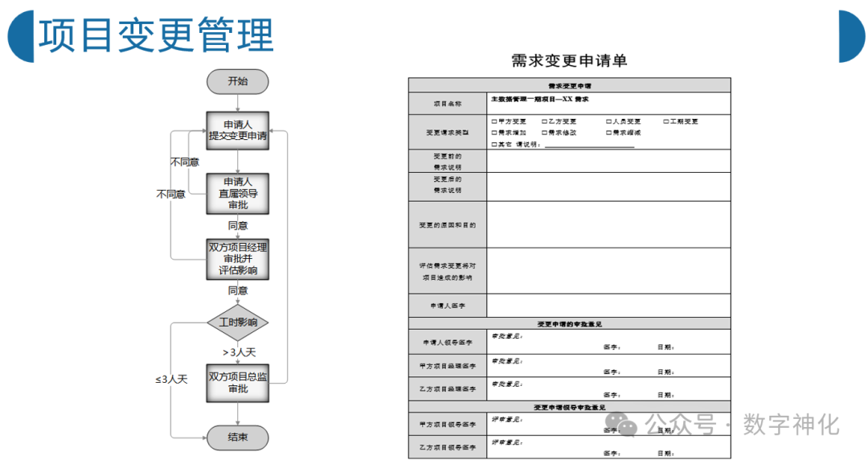The height and width of the screenshot is (460, 868).
Task: Click the 结束 end node
Action: [x=238, y=438]
